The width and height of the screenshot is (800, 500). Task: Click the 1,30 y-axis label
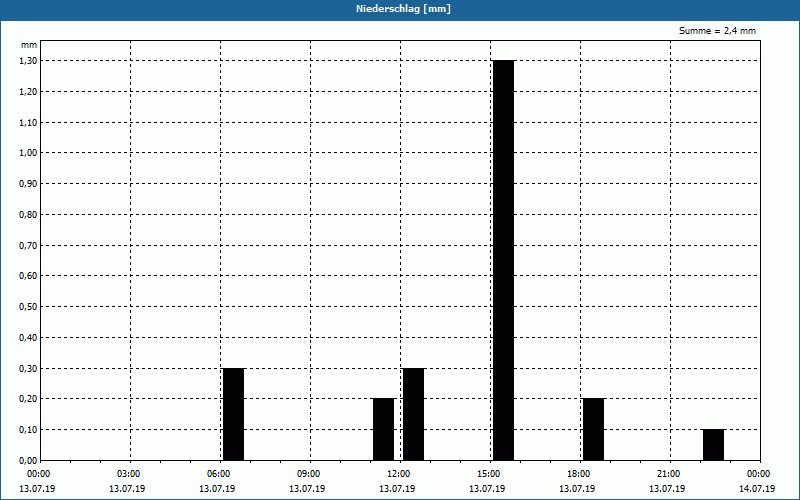(28, 61)
